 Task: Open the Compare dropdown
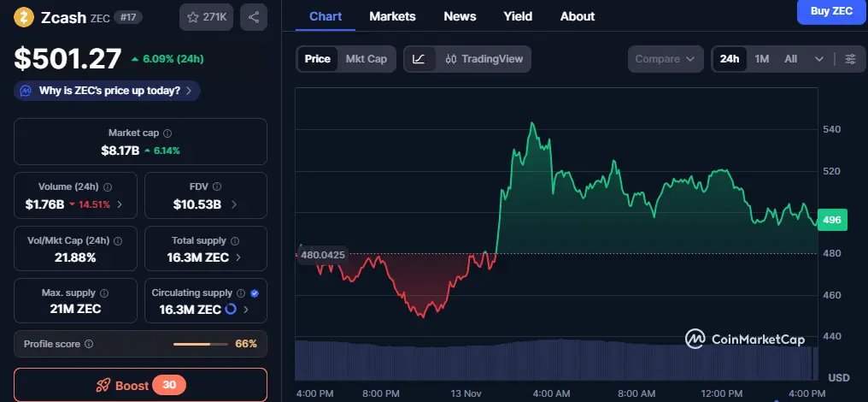666,59
